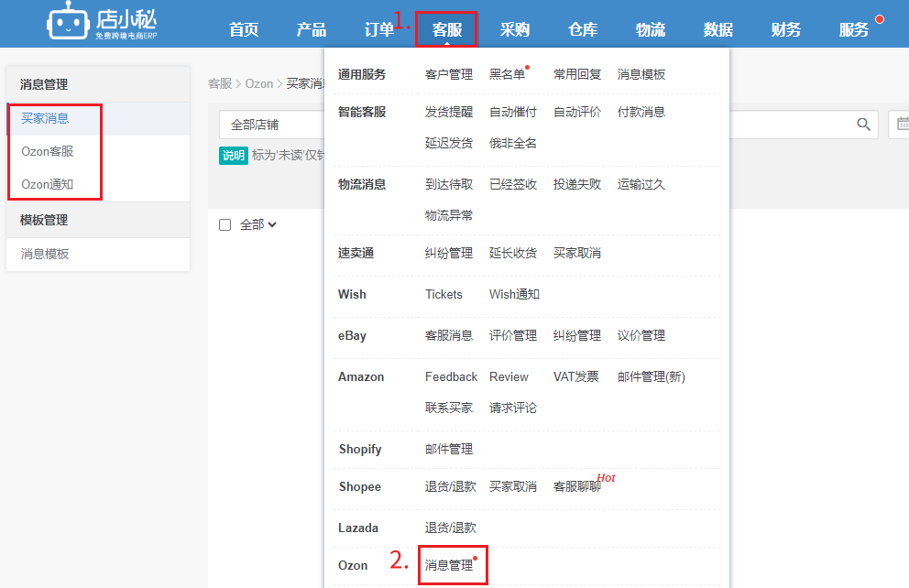
Task: Open 常用回复 under 通用服务
Action: coord(577,75)
